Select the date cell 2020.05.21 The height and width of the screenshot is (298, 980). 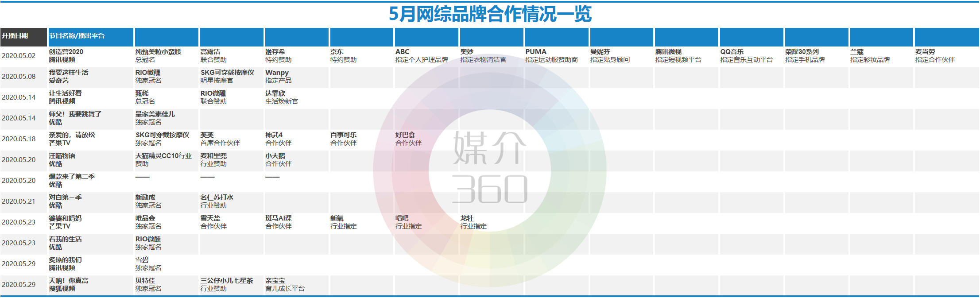point(23,201)
